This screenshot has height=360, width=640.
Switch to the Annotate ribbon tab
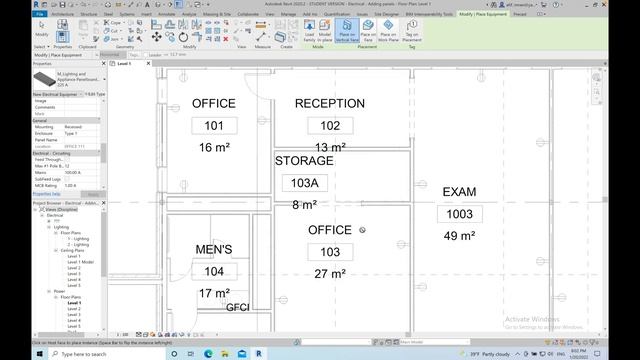[x=167, y=14]
